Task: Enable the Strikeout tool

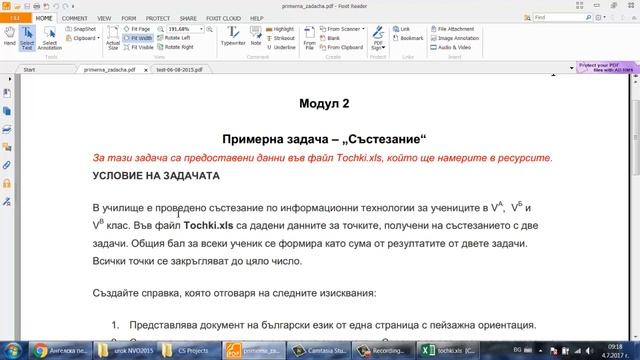Action: (x=280, y=38)
